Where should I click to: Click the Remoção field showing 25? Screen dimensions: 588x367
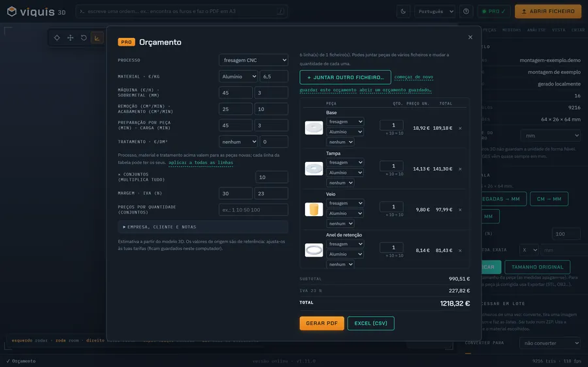pyautogui.click(x=235, y=109)
